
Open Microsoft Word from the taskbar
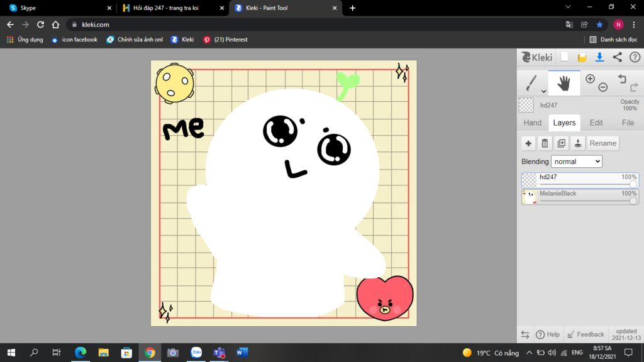pos(242,353)
